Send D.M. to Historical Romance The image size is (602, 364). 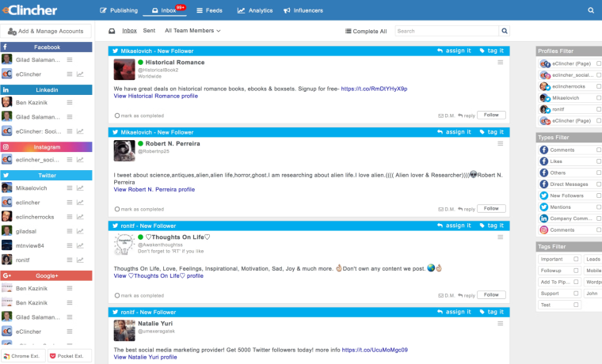coord(447,116)
